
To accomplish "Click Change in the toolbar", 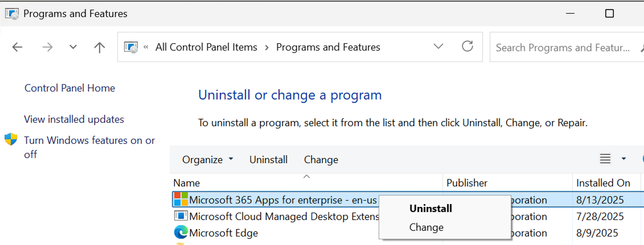I will tap(321, 160).
